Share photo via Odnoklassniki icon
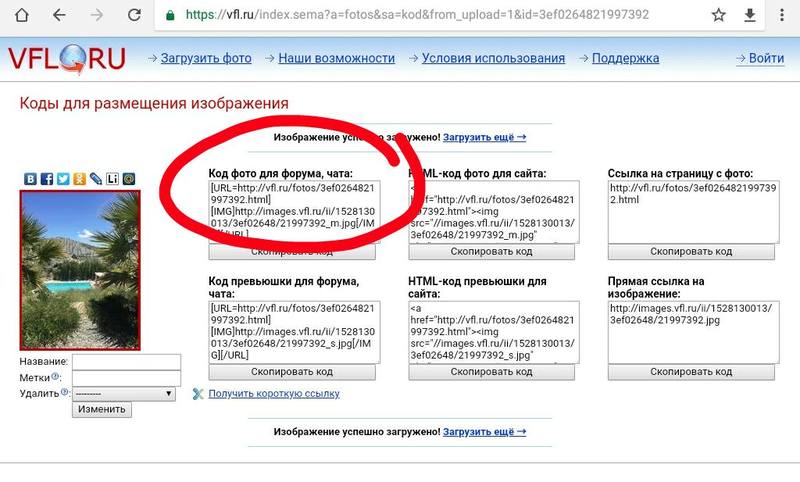 pyautogui.click(x=79, y=180)
